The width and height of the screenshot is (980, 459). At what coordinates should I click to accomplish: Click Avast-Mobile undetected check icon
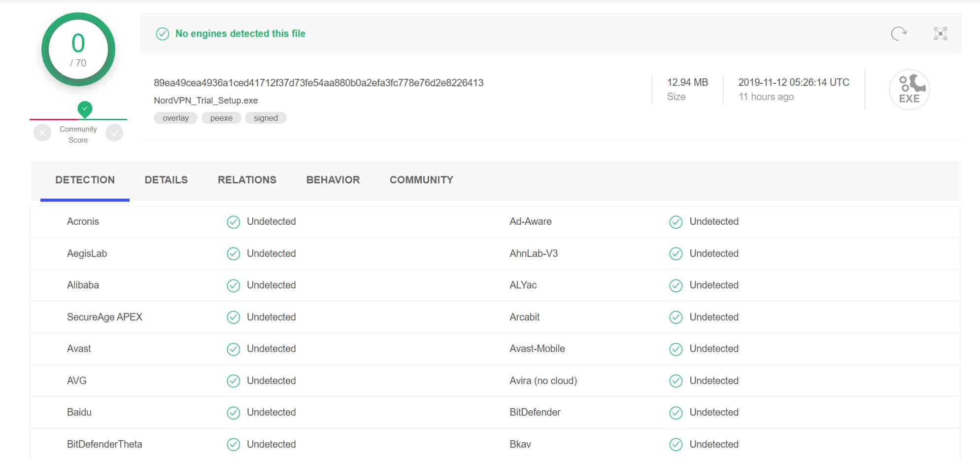(x=676, y=349)
